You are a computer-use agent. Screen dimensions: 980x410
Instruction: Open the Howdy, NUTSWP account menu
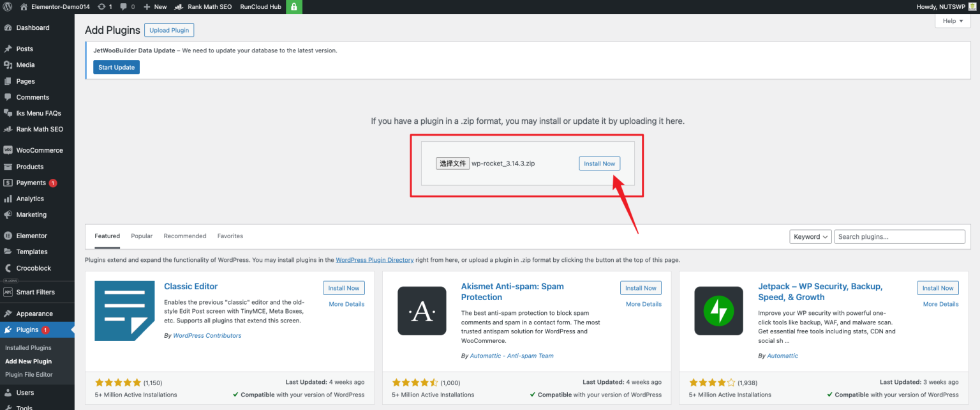(x=941, y=6)
